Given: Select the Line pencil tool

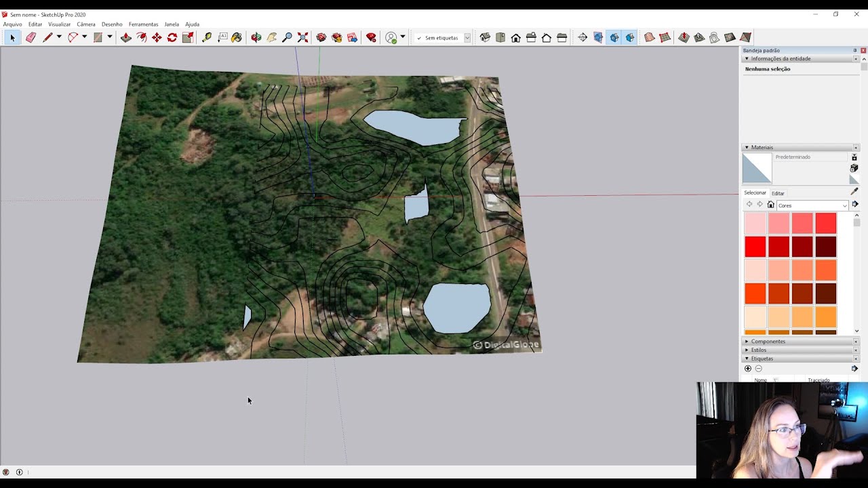Looking at the screenshot, I should point(47,38).
